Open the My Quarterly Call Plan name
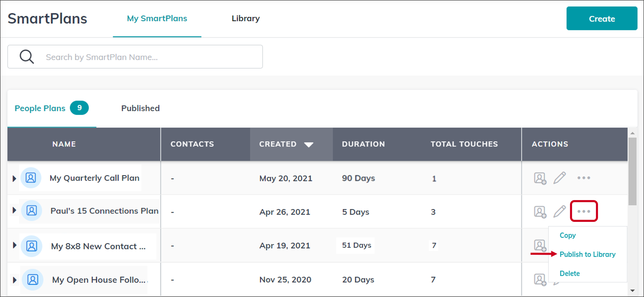Screen dimensions: 644x297 tap(94, 178)
